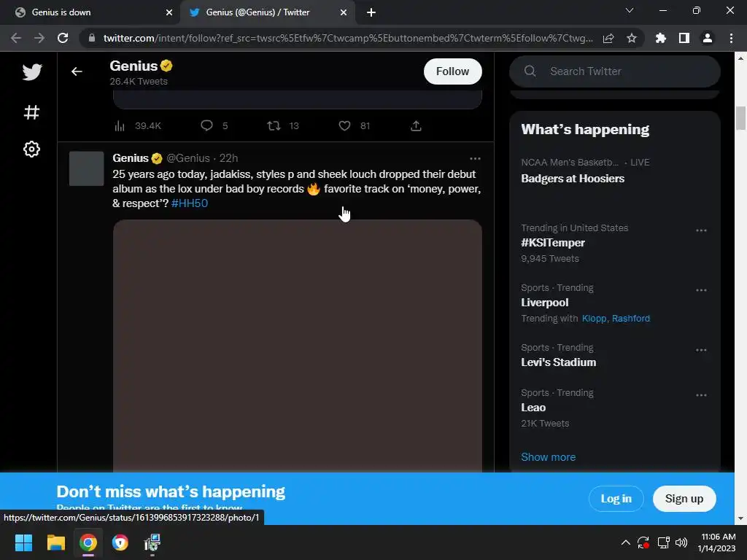Viewport: 747px width, 560px height.
Task: Go back using the profile back arrow
Action: 77,71
